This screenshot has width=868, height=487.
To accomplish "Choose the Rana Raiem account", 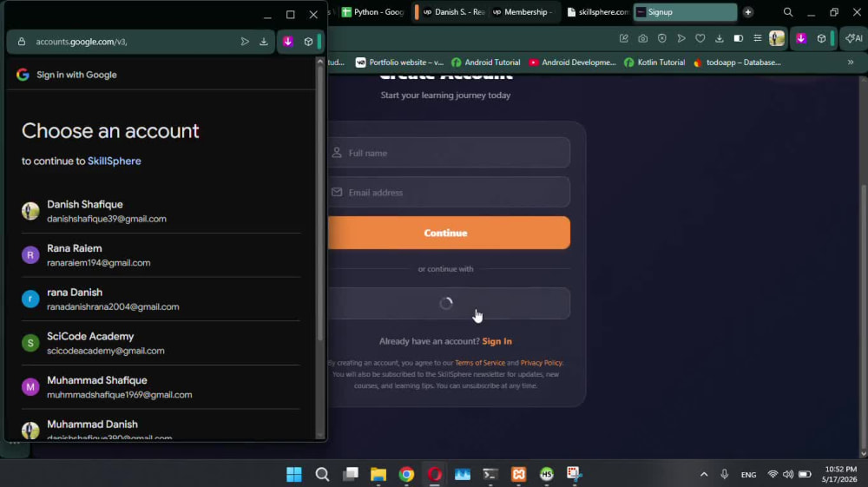I will (161, 255).
